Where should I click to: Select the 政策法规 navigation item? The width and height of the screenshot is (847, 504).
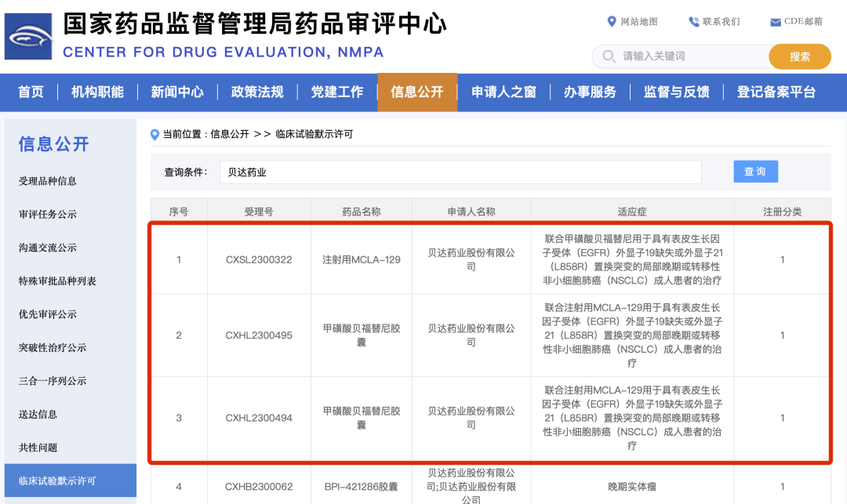pos(256,92)
